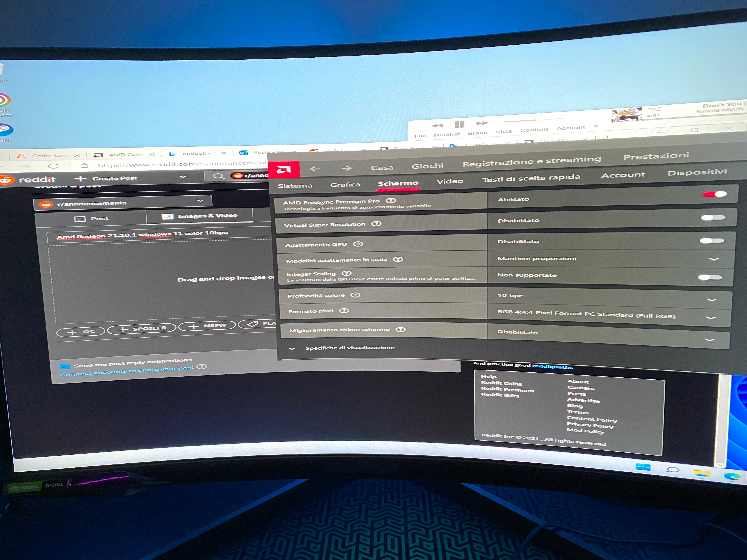The image size is (747, 560).
Task: Open help icon for Miglioramento colore schermo
Action: click(401, 329)
